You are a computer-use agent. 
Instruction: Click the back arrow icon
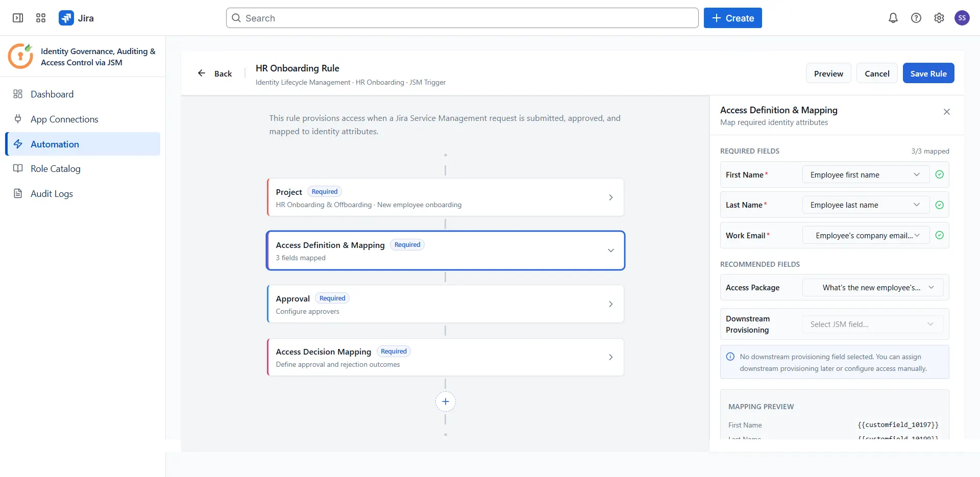point(202,73)
